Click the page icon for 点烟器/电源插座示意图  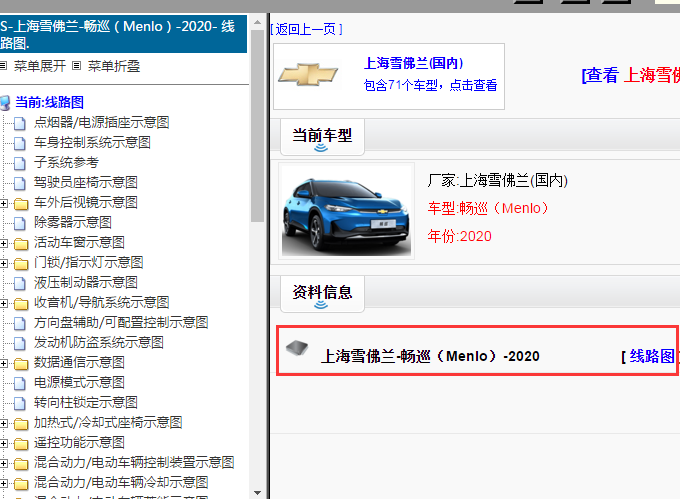click(x=20, y=123)
